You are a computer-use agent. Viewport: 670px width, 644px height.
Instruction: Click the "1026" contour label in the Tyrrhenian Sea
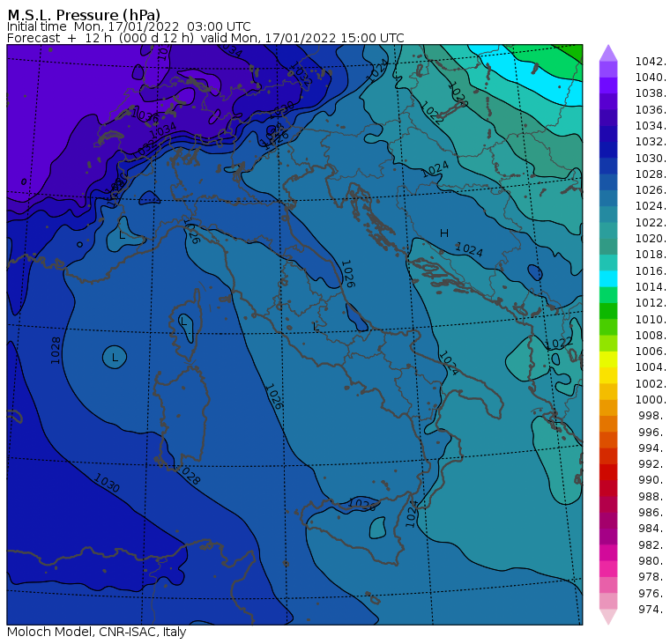273,396
